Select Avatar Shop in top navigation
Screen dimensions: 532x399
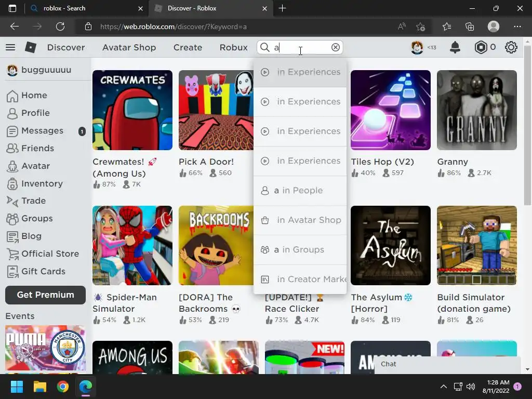(x=129, y=47)
